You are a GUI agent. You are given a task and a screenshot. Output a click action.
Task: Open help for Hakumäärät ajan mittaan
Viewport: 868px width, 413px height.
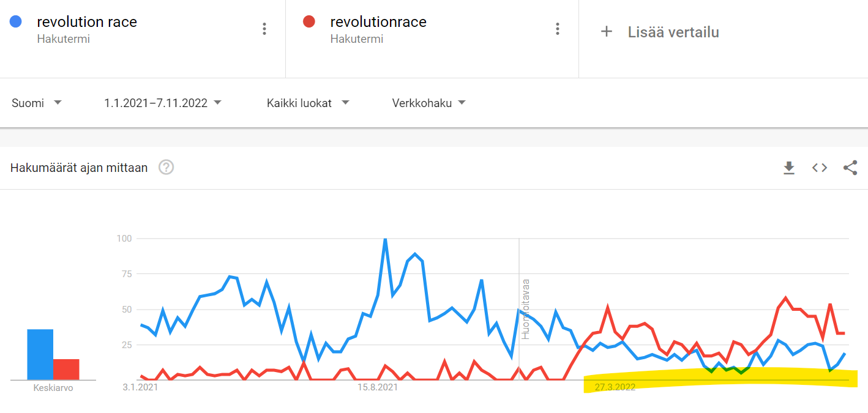[166, 167]
